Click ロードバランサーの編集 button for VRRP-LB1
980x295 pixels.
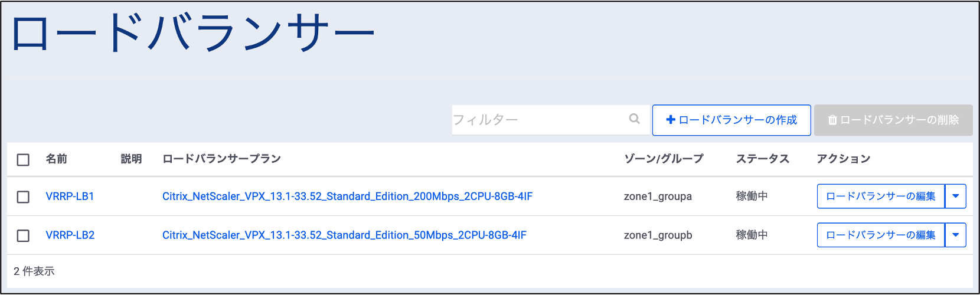click(881, 196)
